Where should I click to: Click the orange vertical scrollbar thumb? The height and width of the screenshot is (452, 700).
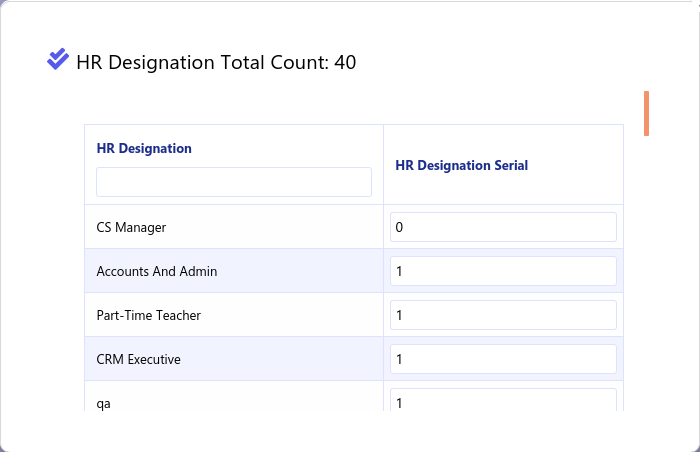pyautogui.click(x=646, y=113)
